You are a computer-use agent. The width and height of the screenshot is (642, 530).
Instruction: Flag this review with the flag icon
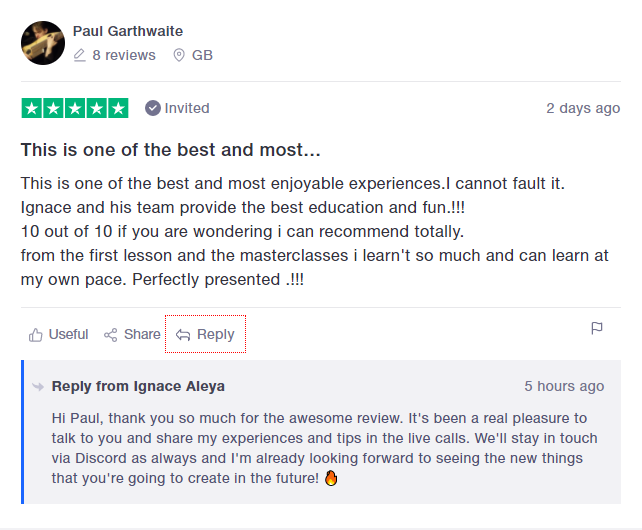coord(597,328)
